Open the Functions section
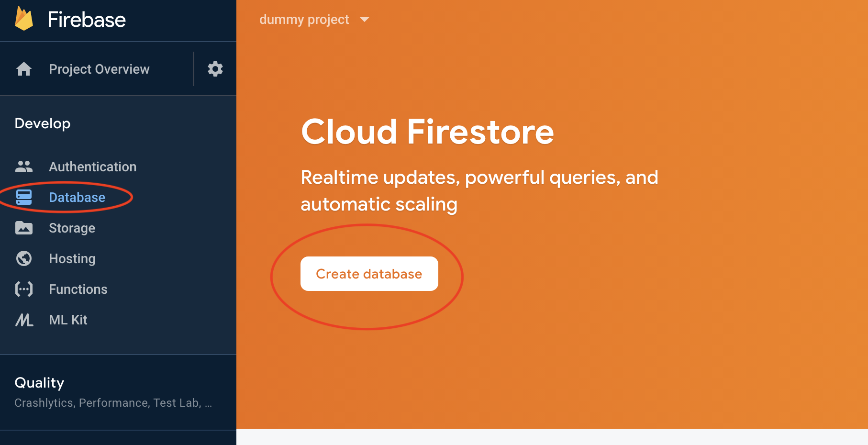Screen dimensions: 868x445 [78, 289]
